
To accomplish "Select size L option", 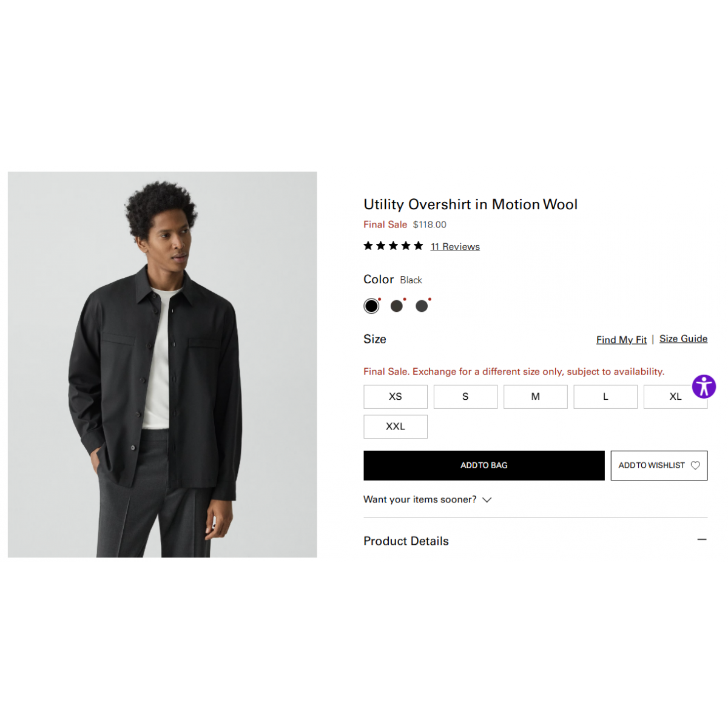I will (605, 397).
